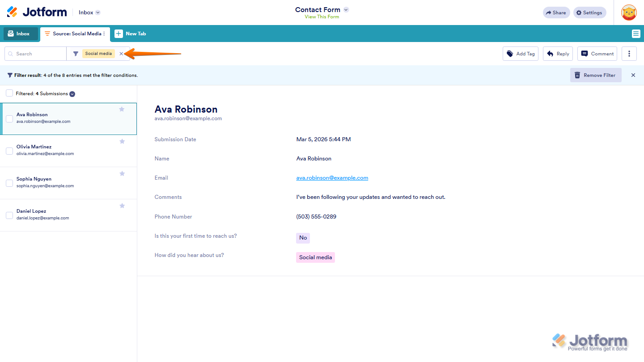The image size is (644, 362).
Task: Open the View This Form link
Action: point(322,17)
